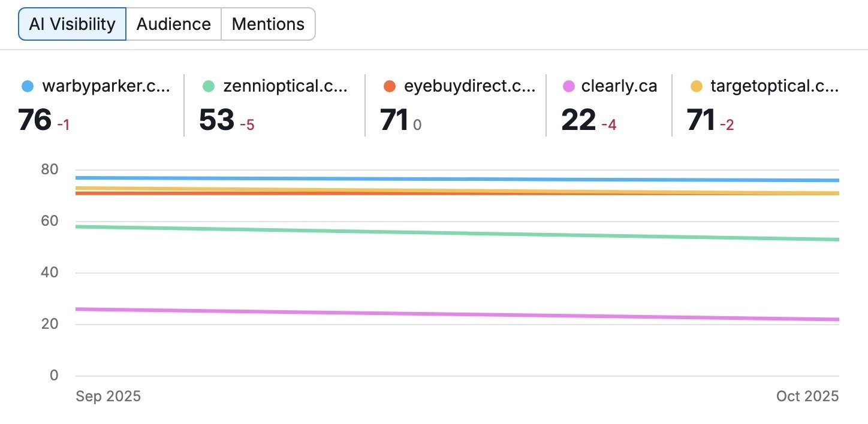Click the clearly.ca score of 22
This screenshot has width=868, height=424.
(x=580, y=120)
